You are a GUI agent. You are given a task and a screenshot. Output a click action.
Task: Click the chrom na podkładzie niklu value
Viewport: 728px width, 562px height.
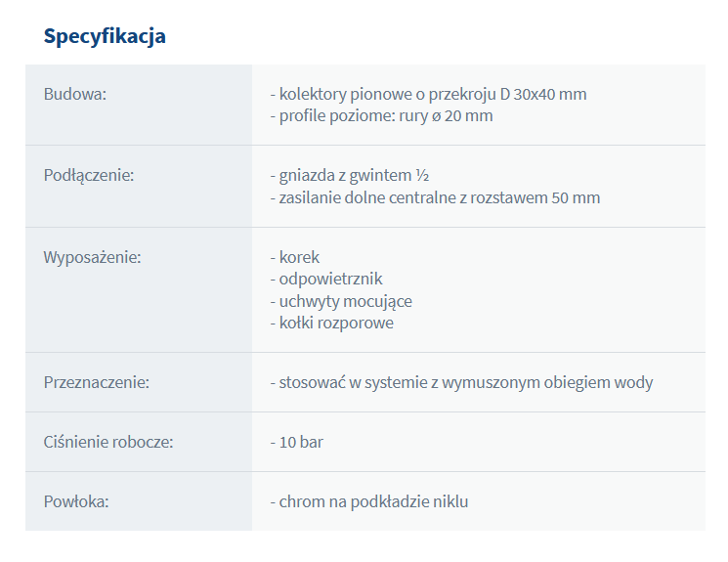(369, 502)
